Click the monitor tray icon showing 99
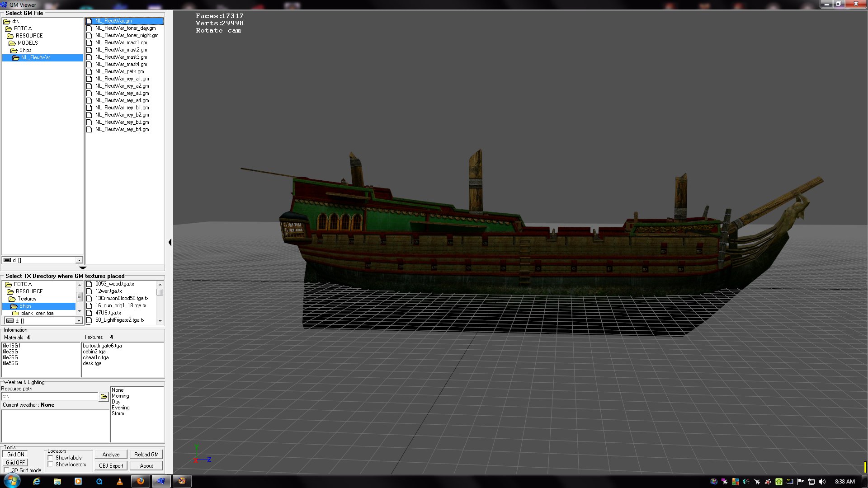 pos(790,482)
